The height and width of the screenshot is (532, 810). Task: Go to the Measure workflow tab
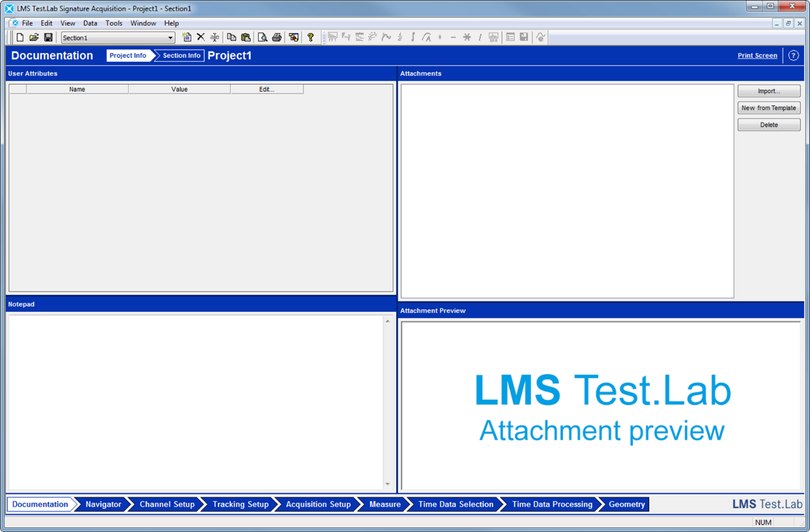[x=385, y=504]
